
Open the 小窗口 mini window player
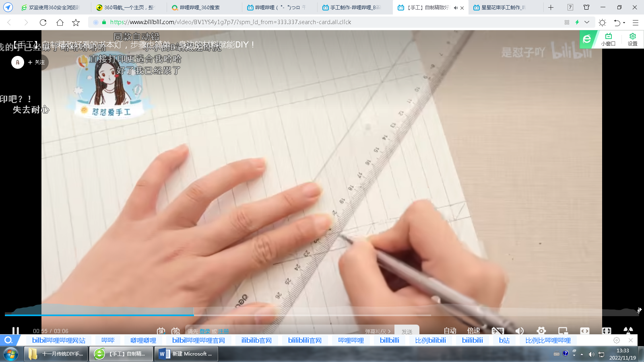608,39
